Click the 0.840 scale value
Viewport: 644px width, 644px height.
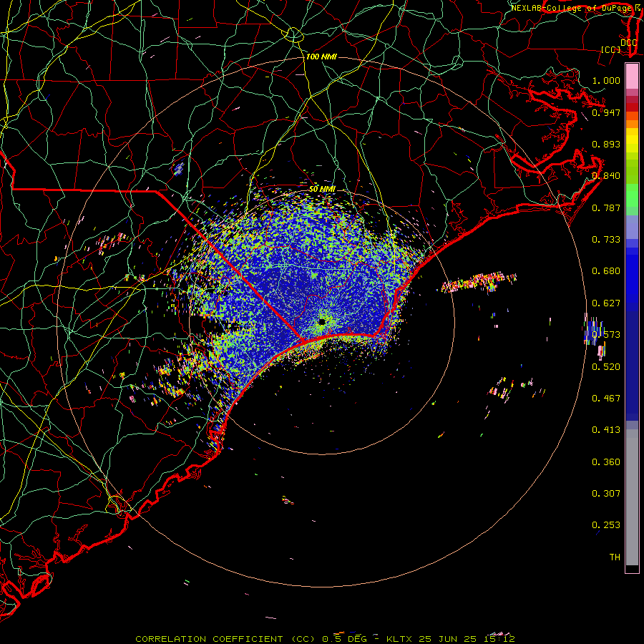(x=606, y=176)
